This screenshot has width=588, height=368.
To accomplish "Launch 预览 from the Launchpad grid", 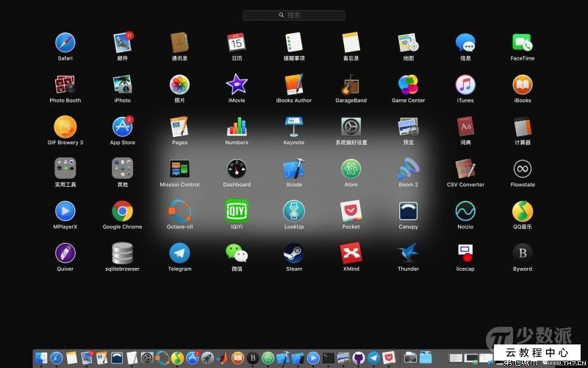I will (x=409, y=127).
